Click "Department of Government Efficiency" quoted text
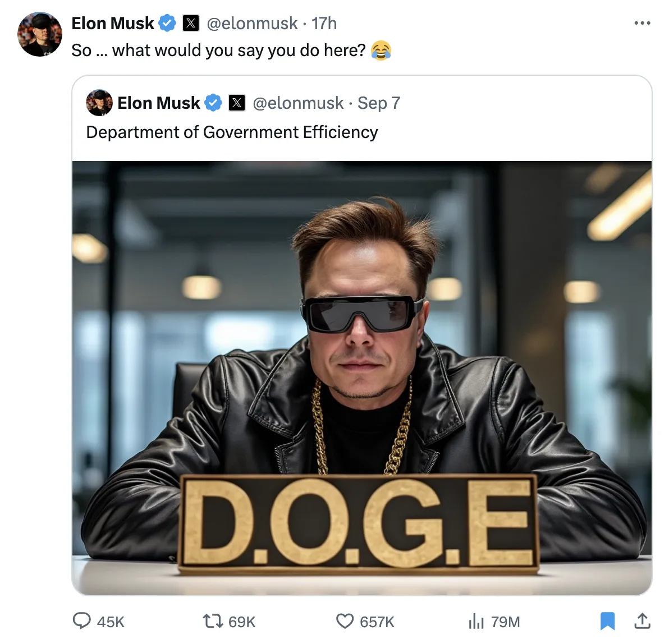The image size is (669, 644). pos(232,132)
